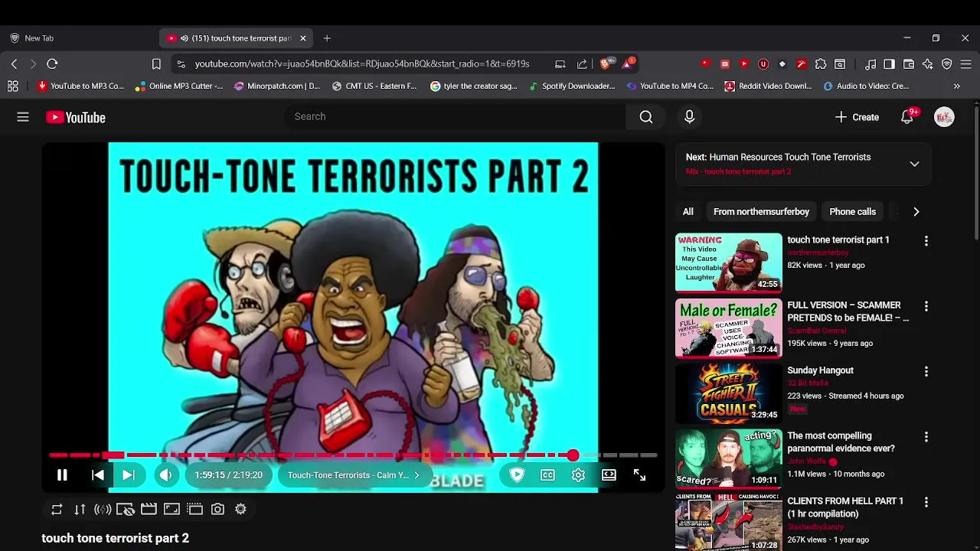980x551 pixels.
Task: Open the Create button menu
Action: [857, 117]
